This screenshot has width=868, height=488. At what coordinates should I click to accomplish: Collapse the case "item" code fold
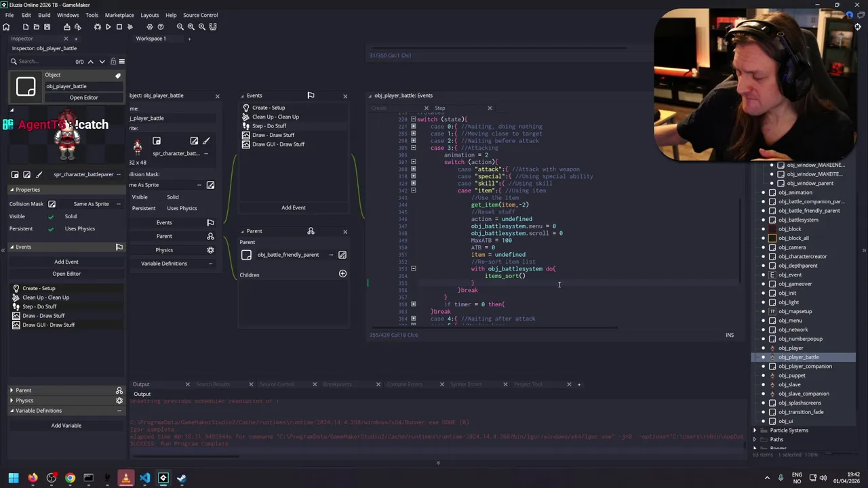[413, 190]
